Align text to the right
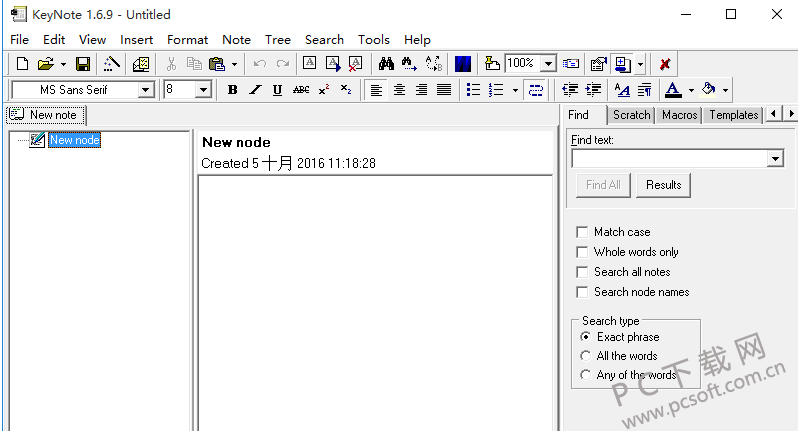Image resolution: width=798 pixels, height=431 pixels. click(x=421, y=90)
